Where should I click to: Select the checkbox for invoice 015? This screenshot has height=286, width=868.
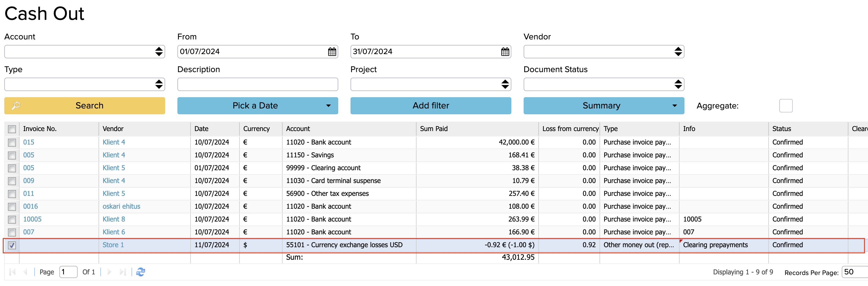tap(12, 143)
